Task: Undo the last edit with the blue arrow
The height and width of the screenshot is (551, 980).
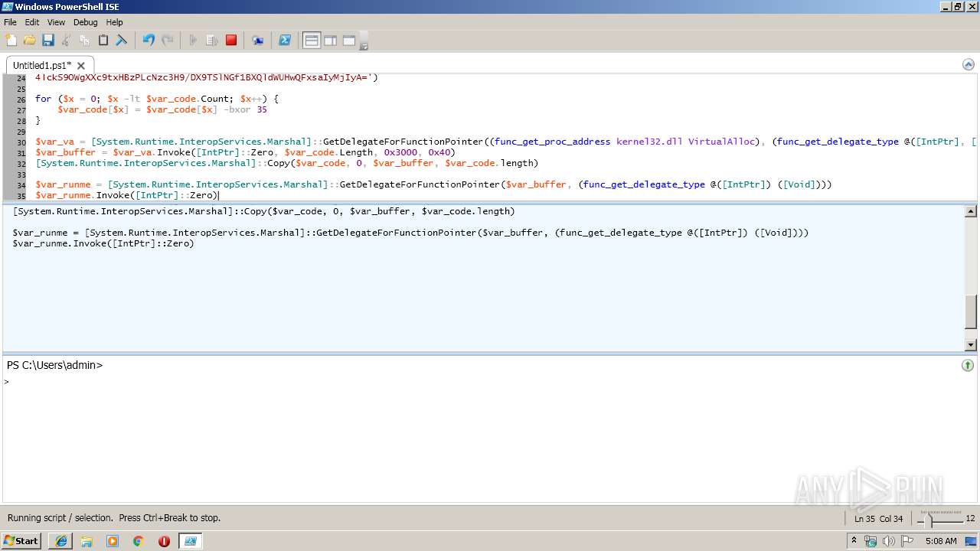Action: click(x=149, y=41)
